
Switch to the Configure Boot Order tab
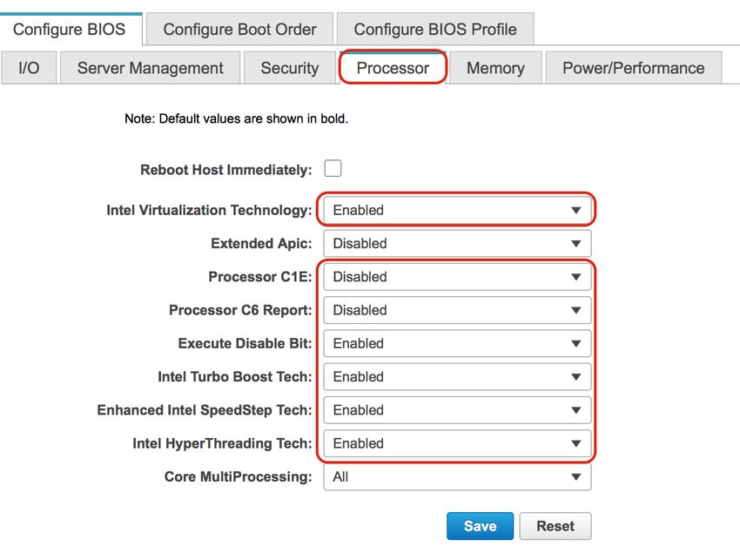[x=239, y=30]
